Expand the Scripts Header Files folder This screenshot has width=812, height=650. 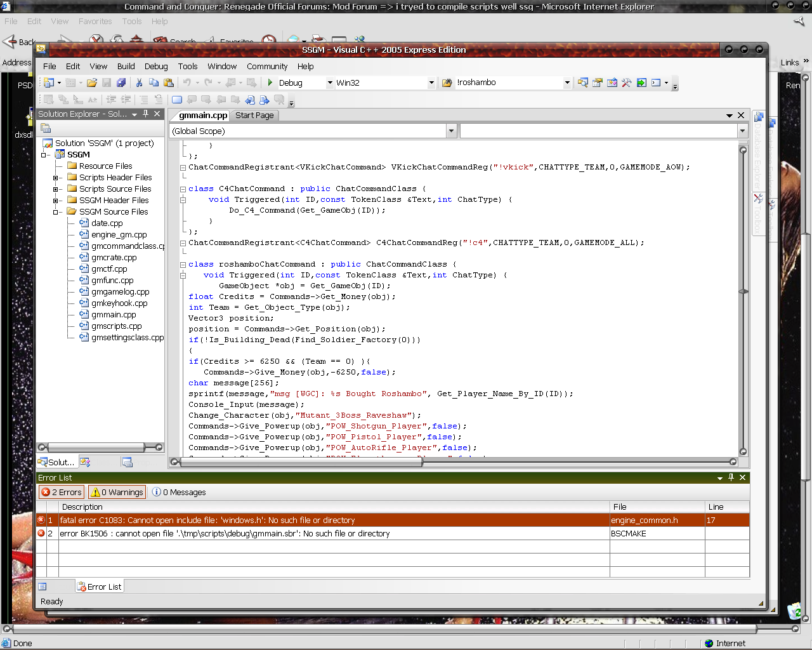(56, 178)
